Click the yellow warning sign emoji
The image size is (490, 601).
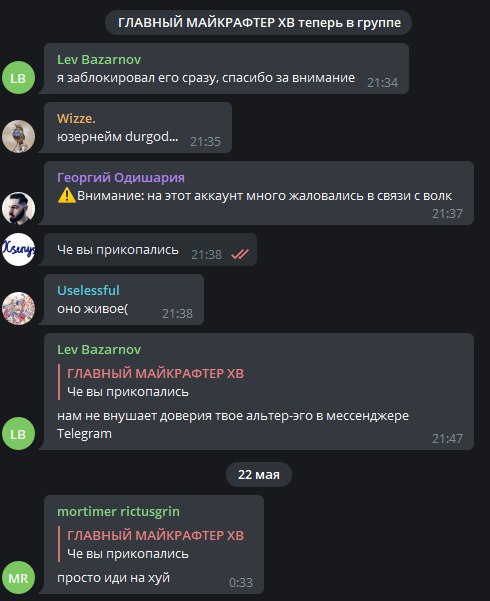(67, 195)
